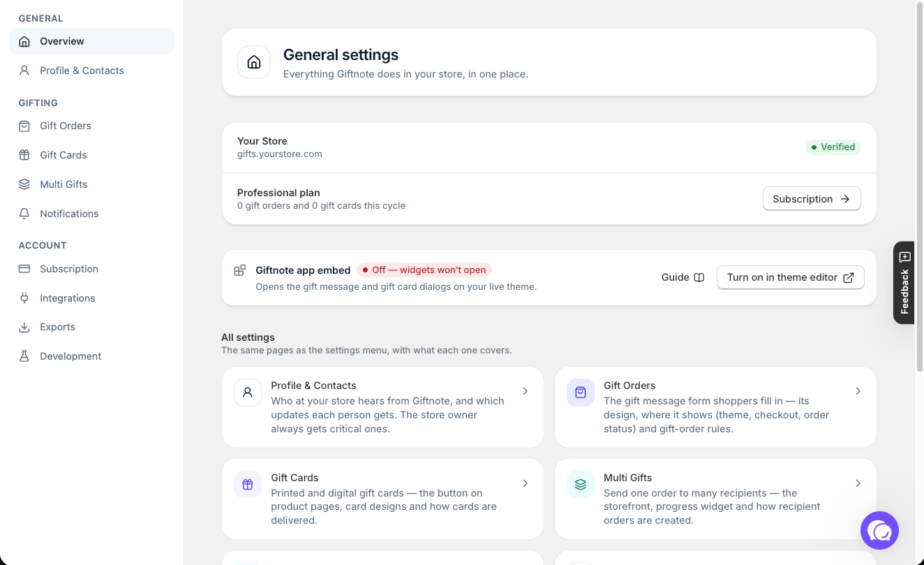The width and height of the screenshot is (924, 565).
Task: Open Overview in the sidebar
Action: (x=91, y=41)
